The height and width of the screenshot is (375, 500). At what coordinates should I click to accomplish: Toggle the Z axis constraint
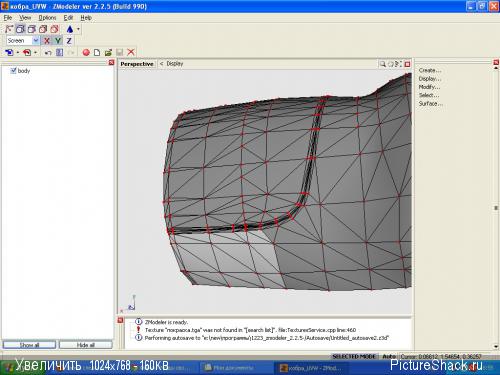pyautogui.click(x=69, y=41)
